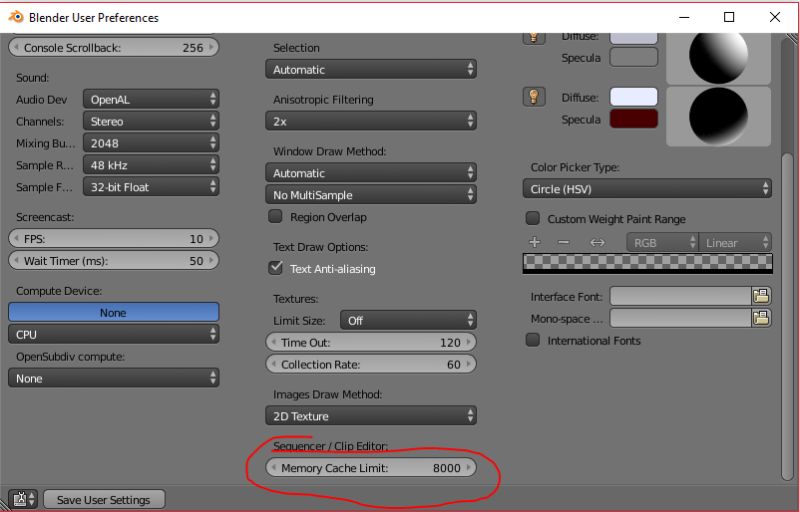Open the OpenSubdiv compute None dropdown
Screen dimensions: 800x512
pyautogui.click(x=113, y=378)
